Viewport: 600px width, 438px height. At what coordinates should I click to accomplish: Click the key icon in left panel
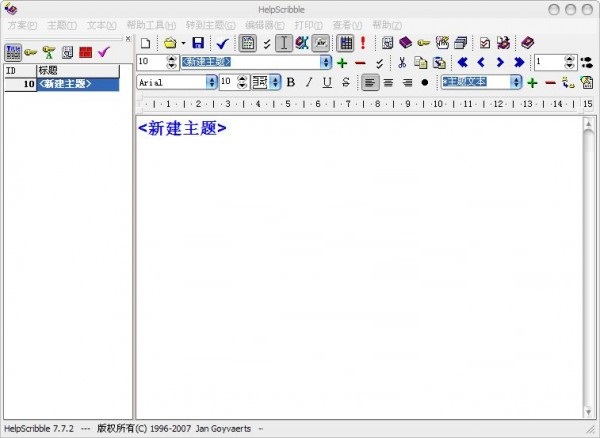(31, 52)
